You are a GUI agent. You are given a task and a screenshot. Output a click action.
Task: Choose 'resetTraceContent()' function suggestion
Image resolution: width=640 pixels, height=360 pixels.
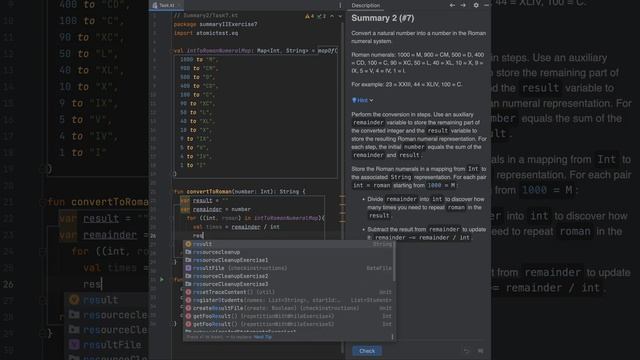pos(289,292)
